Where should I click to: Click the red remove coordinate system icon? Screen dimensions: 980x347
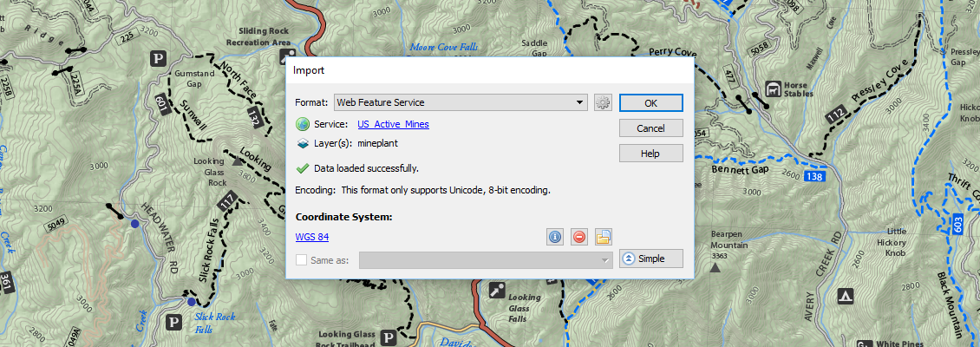pyautogui.click(x=579, y=237)
